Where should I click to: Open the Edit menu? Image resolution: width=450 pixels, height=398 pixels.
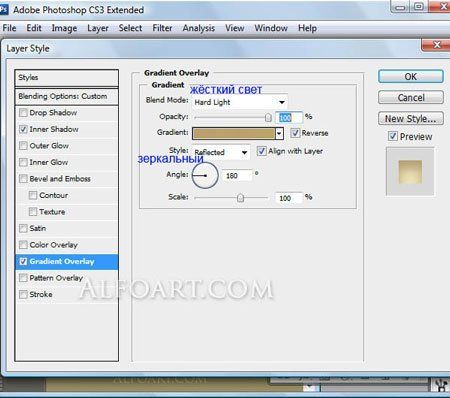[x=34, y=28]
